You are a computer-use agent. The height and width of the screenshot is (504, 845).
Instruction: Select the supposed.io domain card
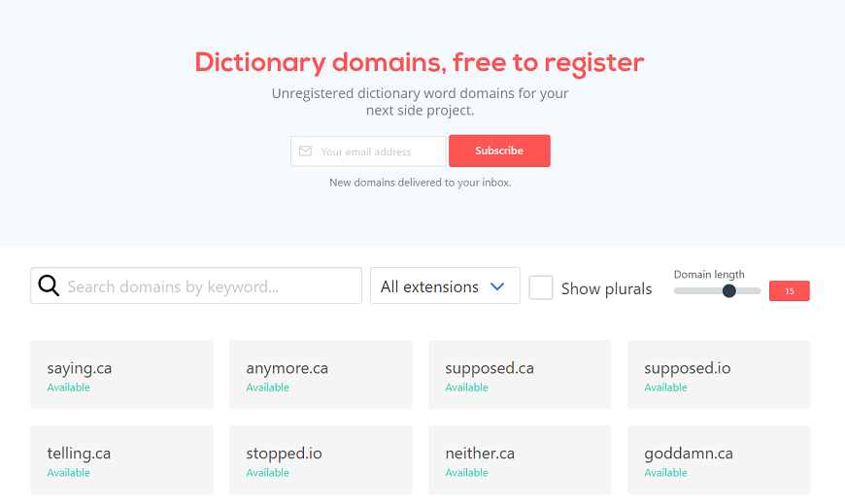pos(719,375)
